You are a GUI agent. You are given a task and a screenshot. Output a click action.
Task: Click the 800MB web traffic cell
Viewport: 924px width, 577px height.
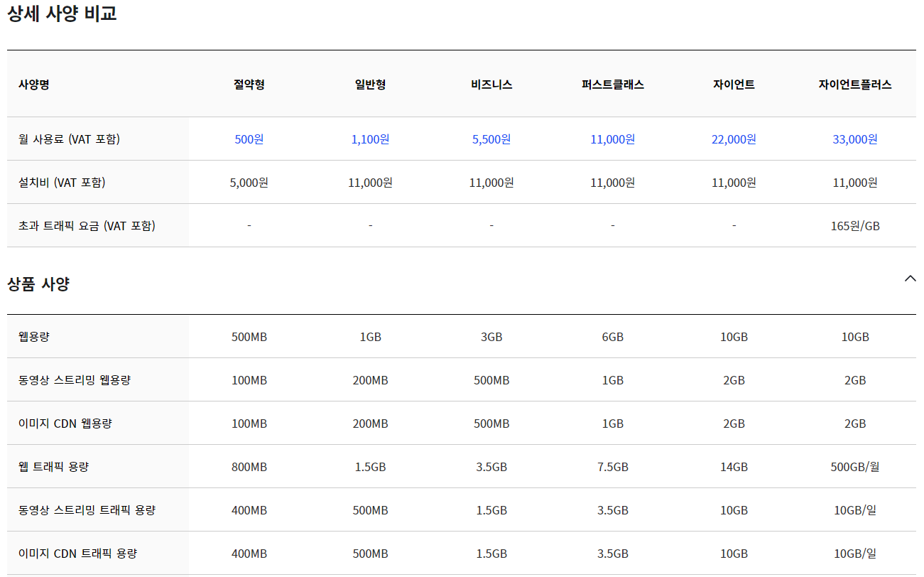[x=249, y=467]
